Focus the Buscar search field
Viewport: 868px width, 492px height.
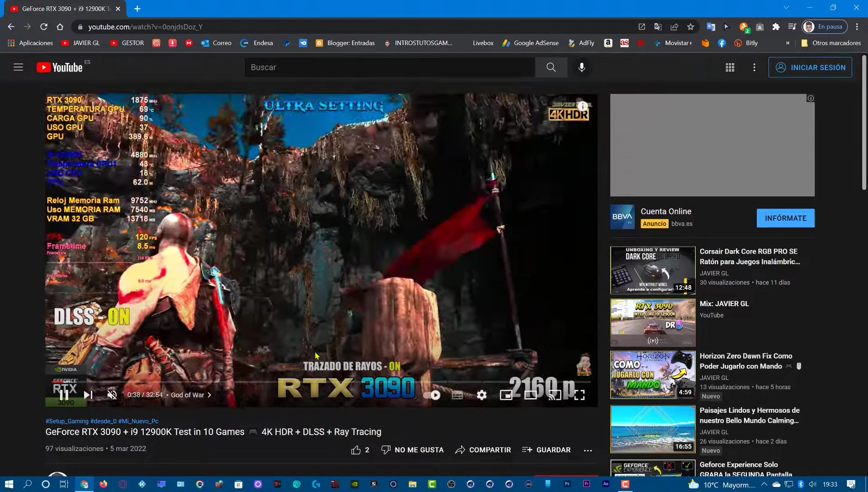(x=390, y=67)
